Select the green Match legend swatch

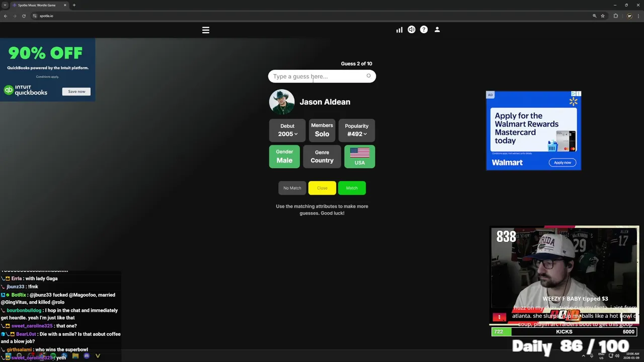click(x=352, y=188)
